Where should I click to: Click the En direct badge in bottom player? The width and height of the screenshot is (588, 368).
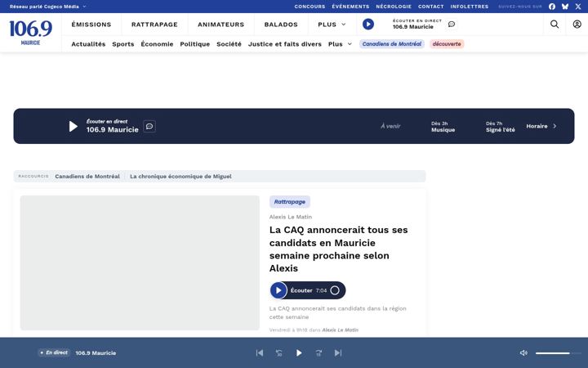pyautogui.click(x=54, y=352)
